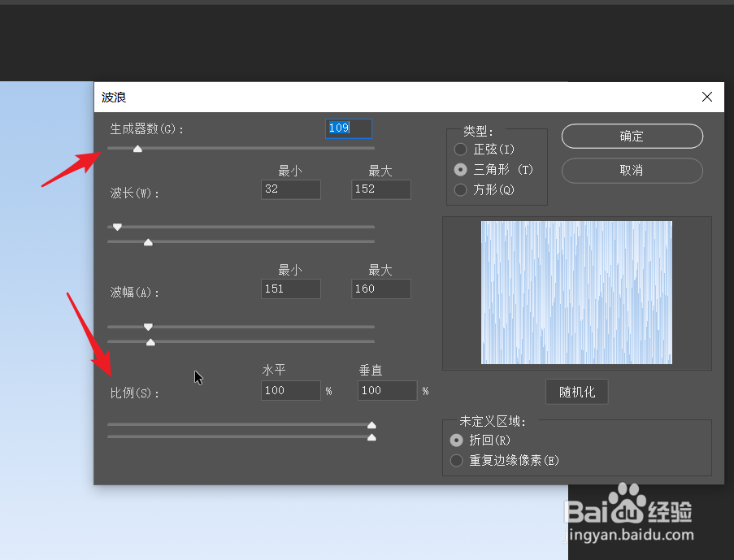Click the 波长(W) label

click(135, 193)
